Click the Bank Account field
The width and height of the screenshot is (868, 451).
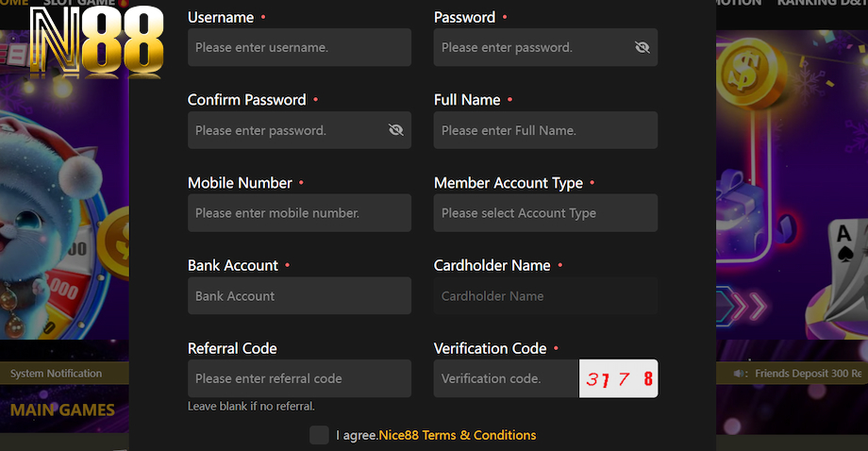299,295
